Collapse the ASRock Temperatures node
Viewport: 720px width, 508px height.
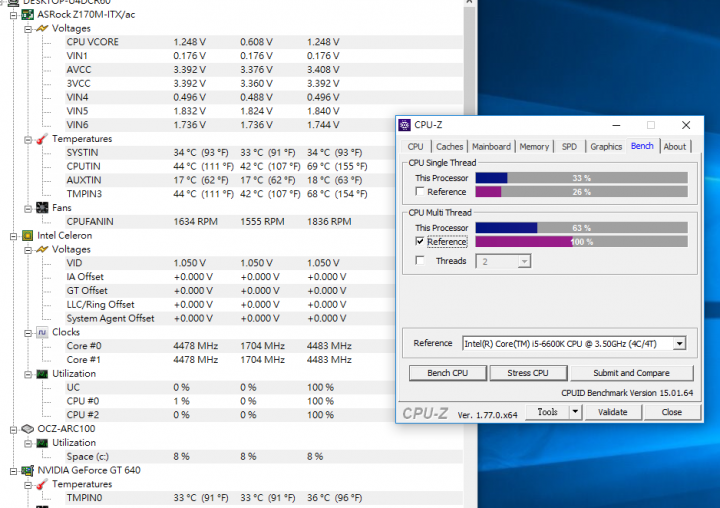tap(28, 139)
